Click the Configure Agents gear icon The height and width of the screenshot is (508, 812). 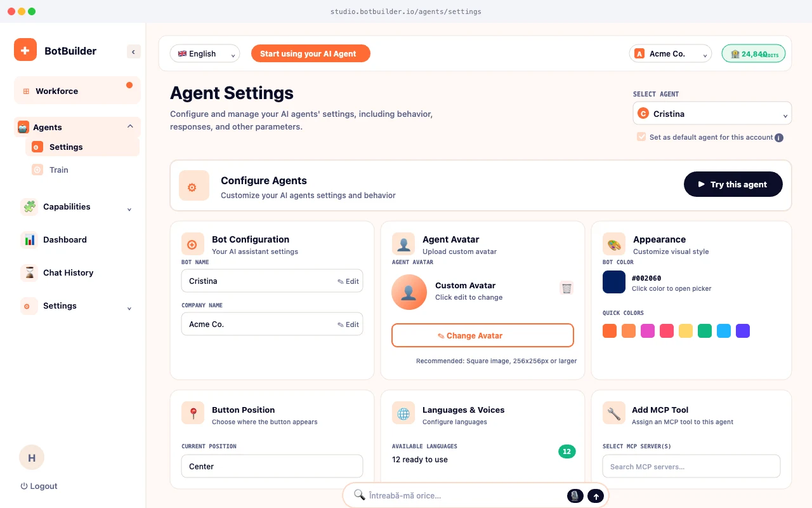pos(194,185)
